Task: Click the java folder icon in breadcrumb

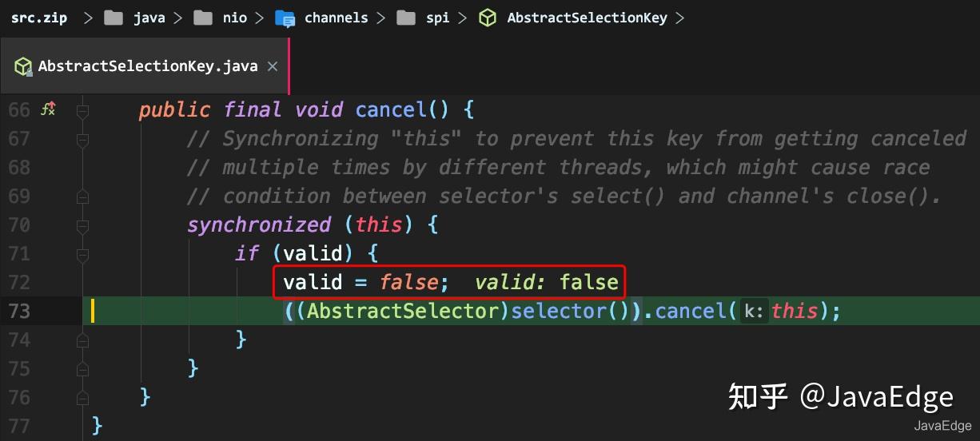Action: coord(114,18)
